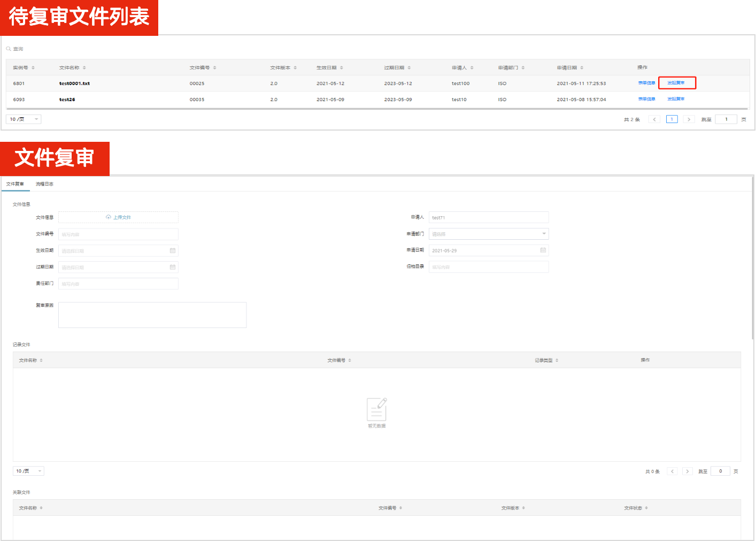Viewport: 756px width, 541px height.
Task: Click the 生效日期 date input
Action: point(118,250)
